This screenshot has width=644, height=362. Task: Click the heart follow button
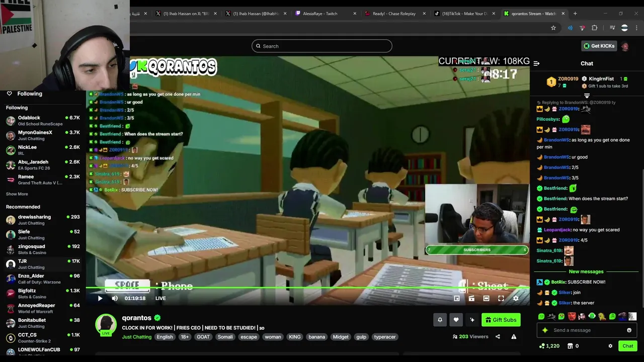coord(456,320)
